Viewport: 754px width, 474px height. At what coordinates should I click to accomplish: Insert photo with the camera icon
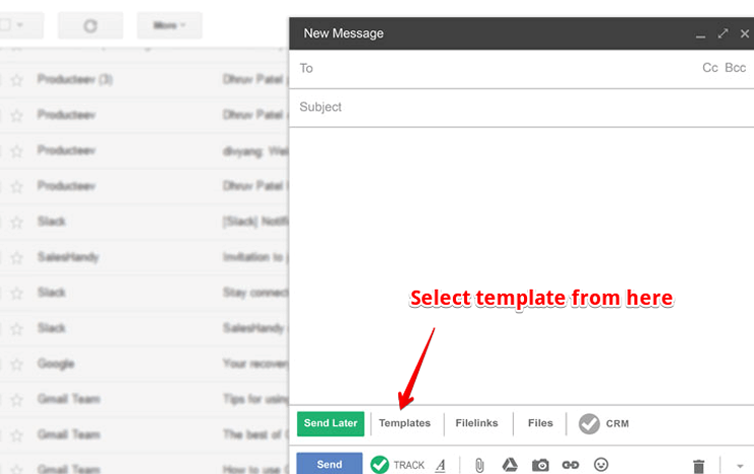[540, 465]
